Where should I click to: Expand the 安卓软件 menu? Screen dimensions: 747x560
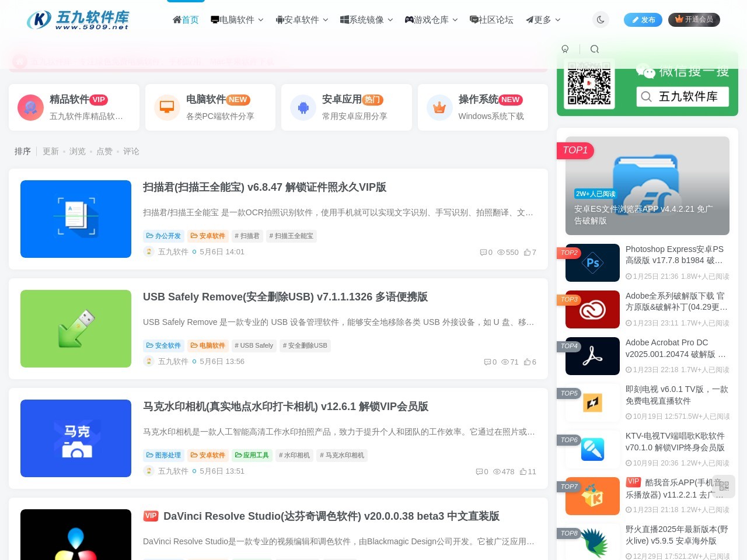click(x=302, y=20)
